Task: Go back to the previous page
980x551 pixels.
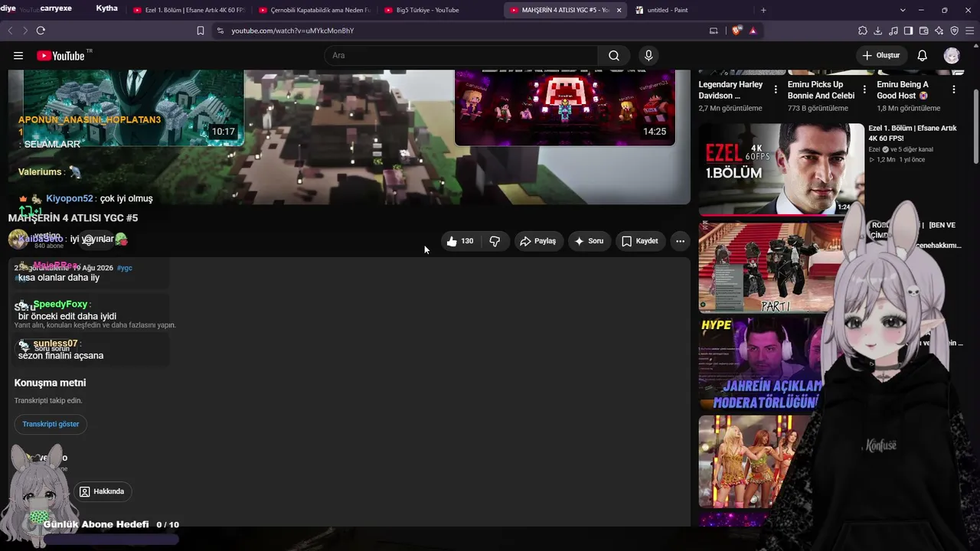Action: click(10, 31)
